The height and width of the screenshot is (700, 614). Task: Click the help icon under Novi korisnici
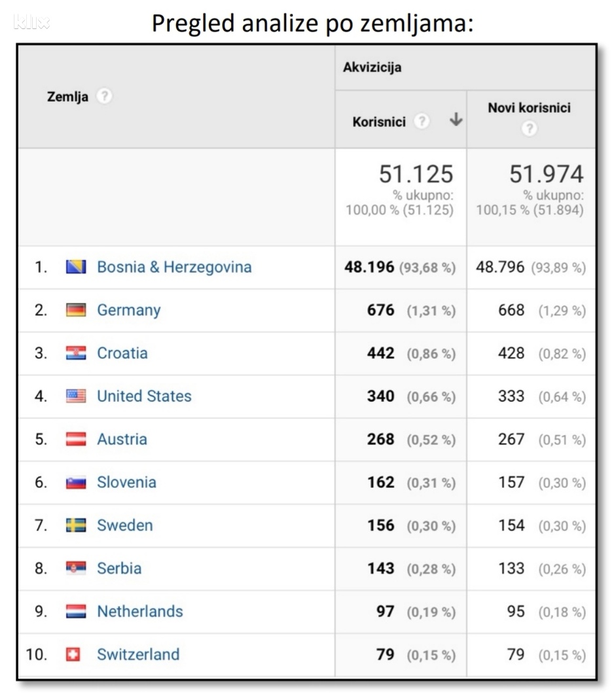pyautogui.click(x=529, y=129)
